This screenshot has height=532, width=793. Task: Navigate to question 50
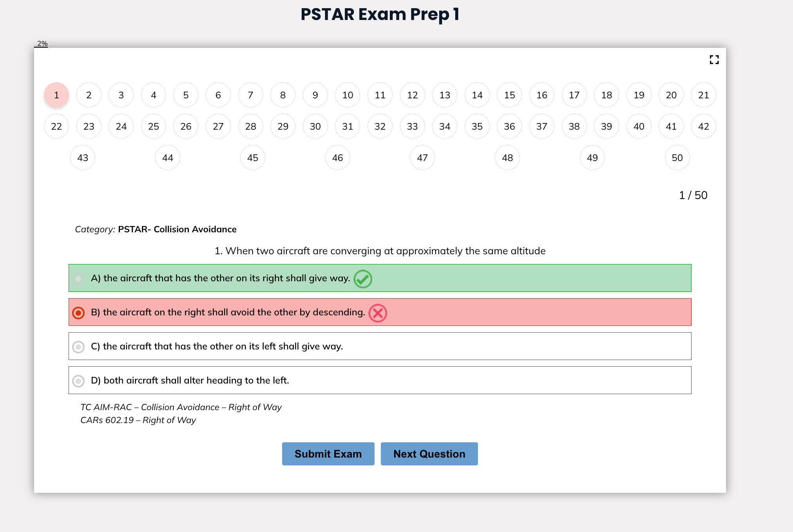coord(677,157)
